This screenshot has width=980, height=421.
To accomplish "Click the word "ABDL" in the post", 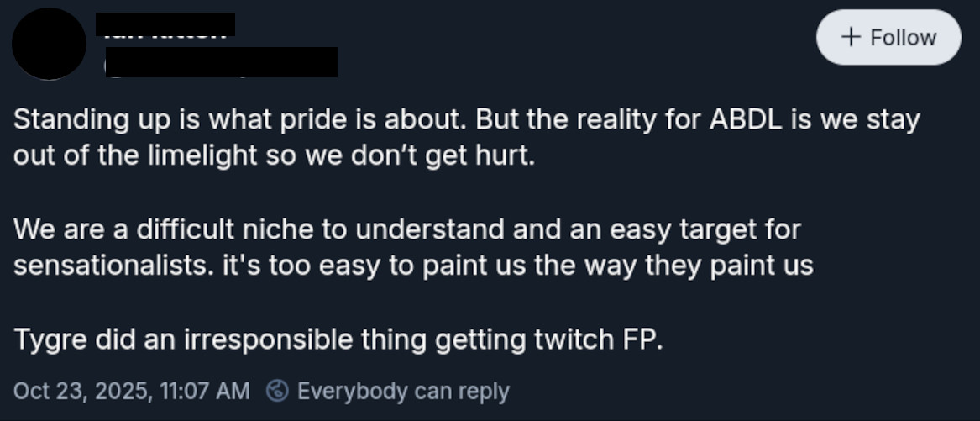I will point(746,119).
